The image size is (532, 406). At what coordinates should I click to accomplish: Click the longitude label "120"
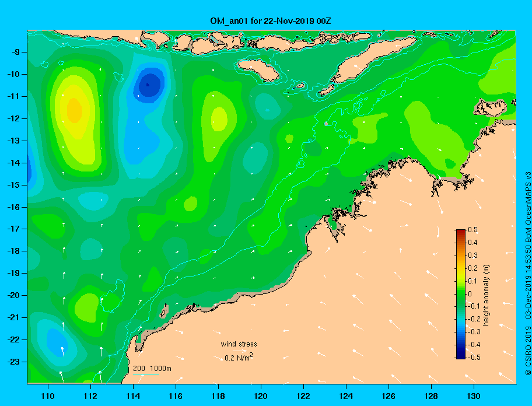[x=261, y=396]
